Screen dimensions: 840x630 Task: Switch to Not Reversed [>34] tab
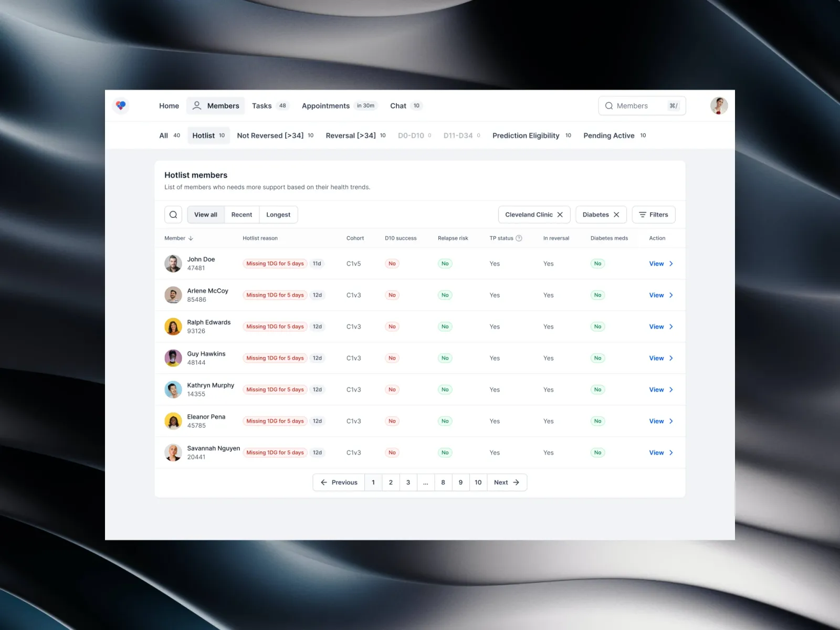tap(275, 135)
